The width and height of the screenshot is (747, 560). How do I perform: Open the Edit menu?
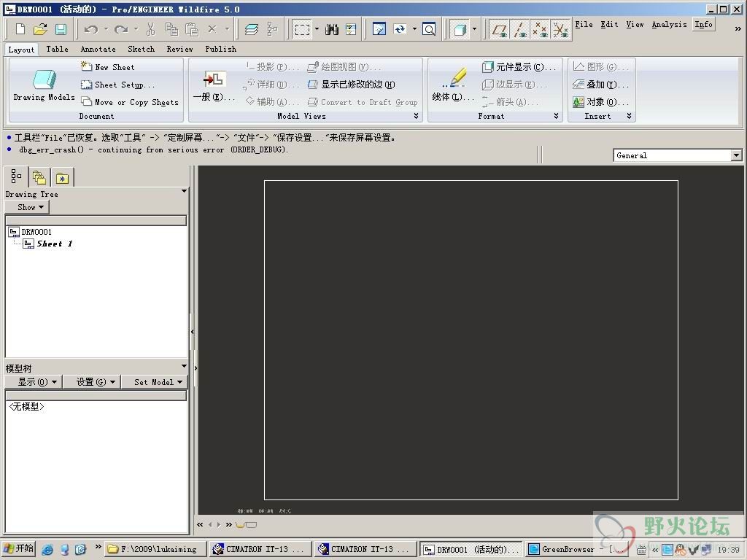[x=609, y=24]
